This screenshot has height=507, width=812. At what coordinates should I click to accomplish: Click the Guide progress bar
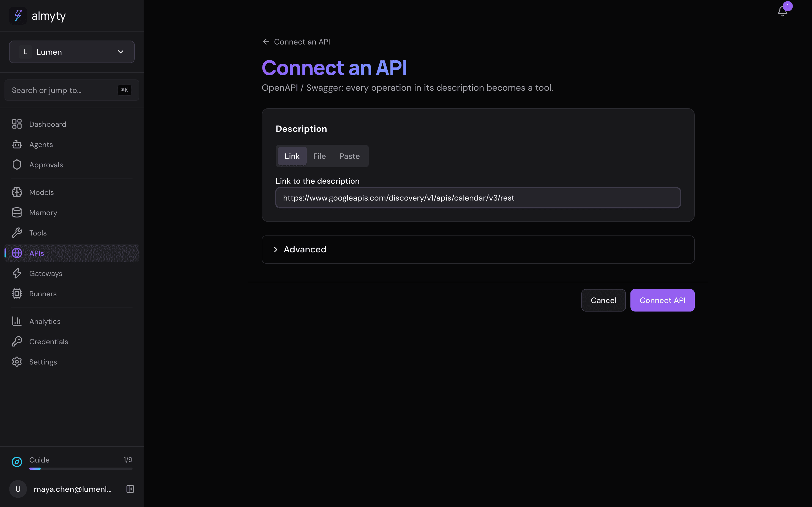click(81, 468)
